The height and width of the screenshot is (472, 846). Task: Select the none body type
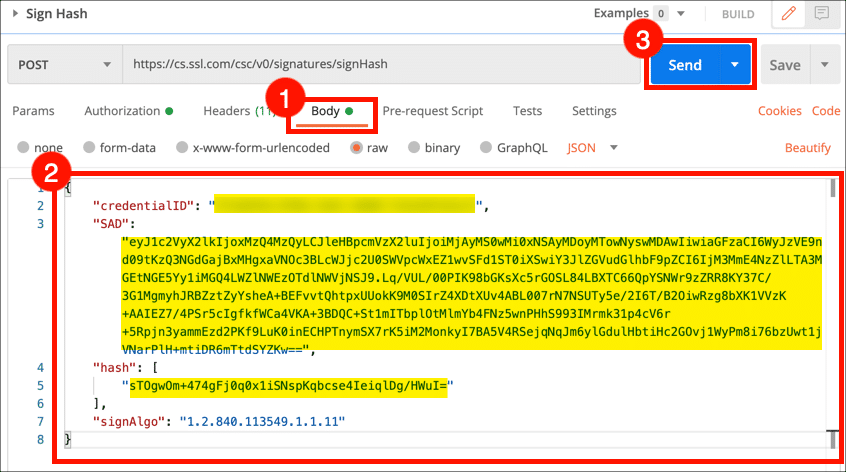click(25, 148)
